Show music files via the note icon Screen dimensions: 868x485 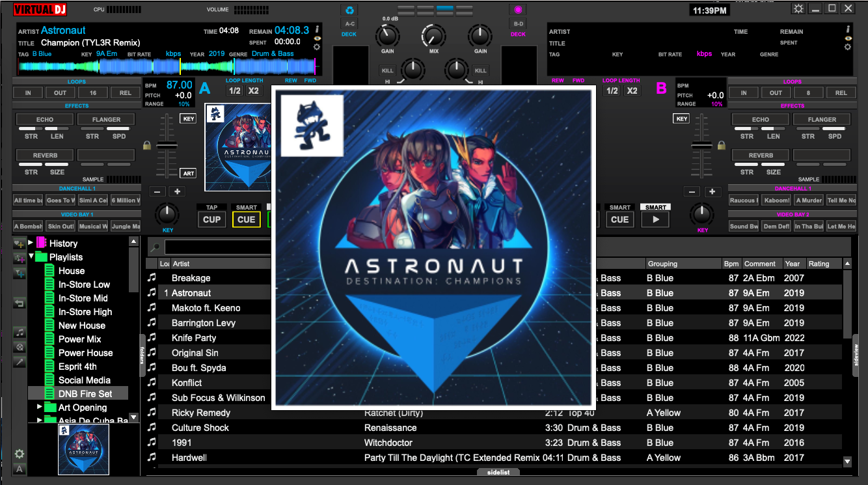20,333
